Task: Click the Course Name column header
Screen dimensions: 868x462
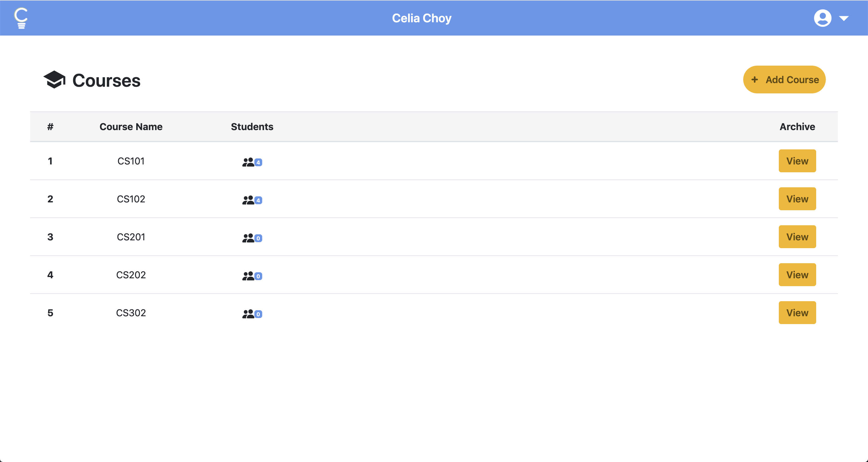Action: tap(131, 126)
